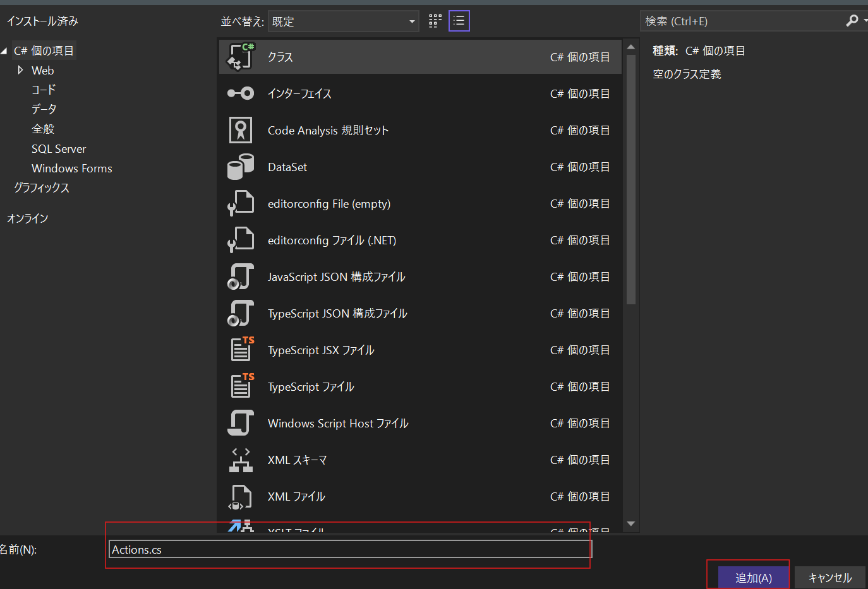
Task: Select JavaScript JSON 構成ファイル icon
Action: tap(240, 277)
